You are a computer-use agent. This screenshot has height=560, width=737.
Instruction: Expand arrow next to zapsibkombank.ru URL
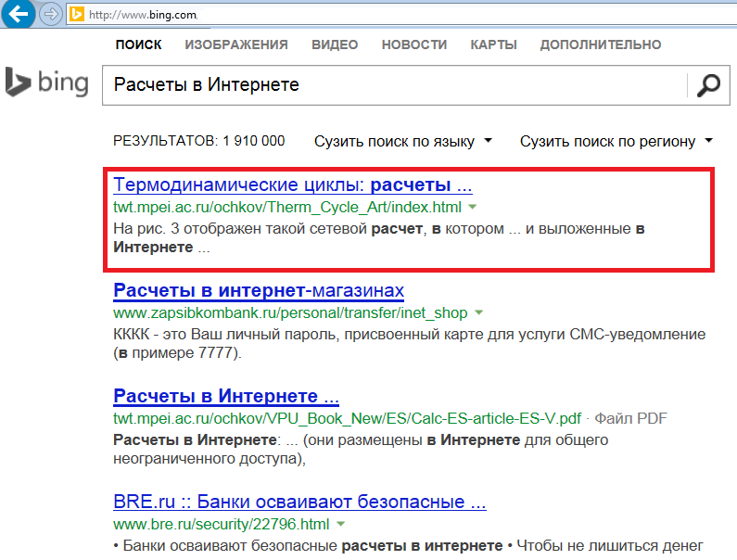coord(479,312)
